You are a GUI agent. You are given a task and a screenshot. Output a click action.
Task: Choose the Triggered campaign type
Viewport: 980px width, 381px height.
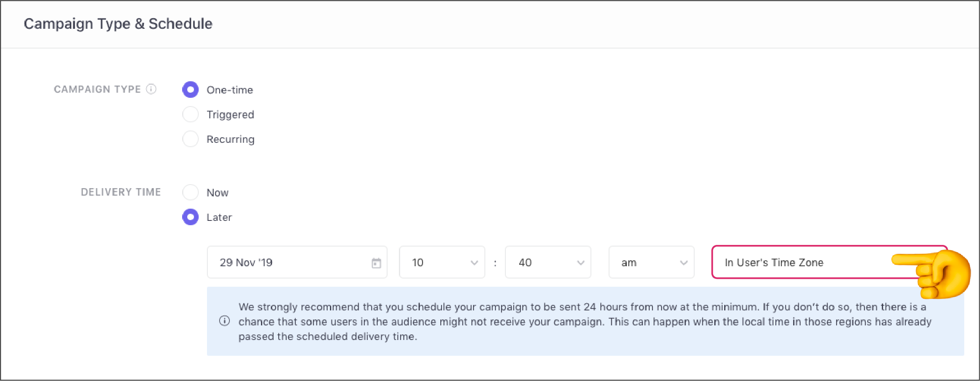pyautogui.click(x=190, y=114)
